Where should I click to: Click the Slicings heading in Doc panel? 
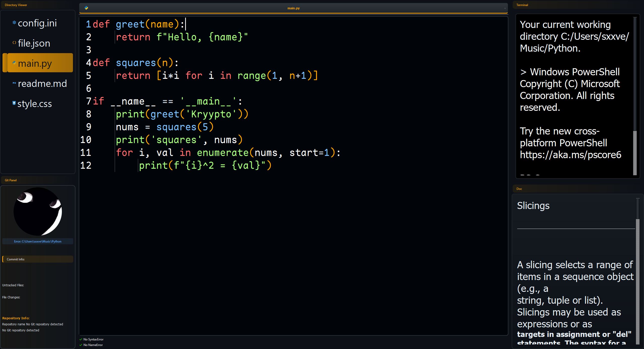[533, 206]
